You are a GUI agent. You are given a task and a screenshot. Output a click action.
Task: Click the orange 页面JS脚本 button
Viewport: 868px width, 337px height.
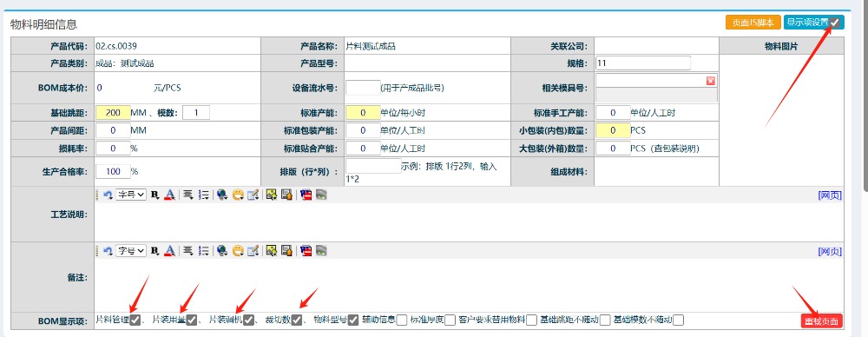click(x=753, y=23)
